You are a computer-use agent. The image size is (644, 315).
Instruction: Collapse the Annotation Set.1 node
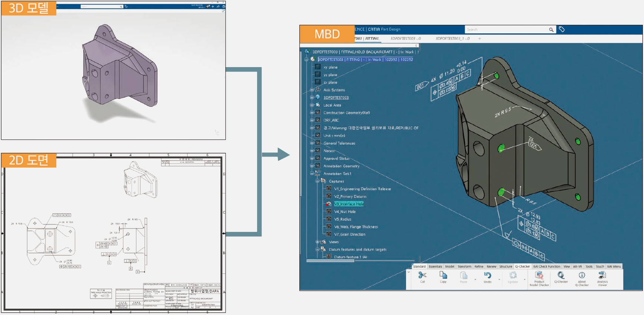click(x=312, y=174)
